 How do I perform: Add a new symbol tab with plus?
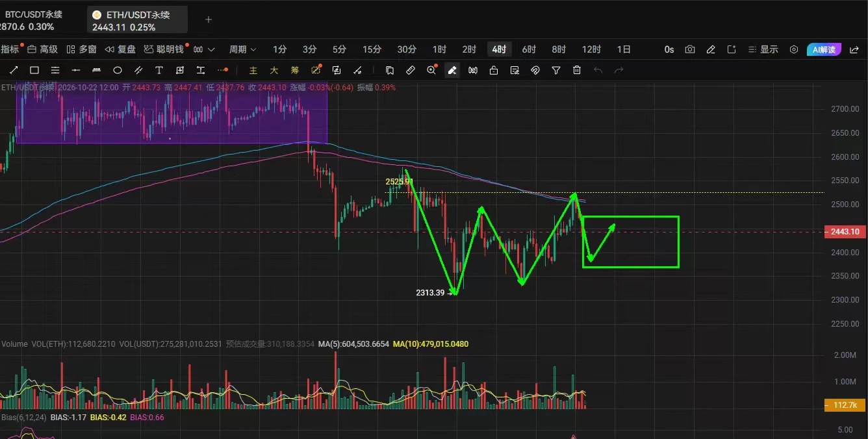(209, 19)
